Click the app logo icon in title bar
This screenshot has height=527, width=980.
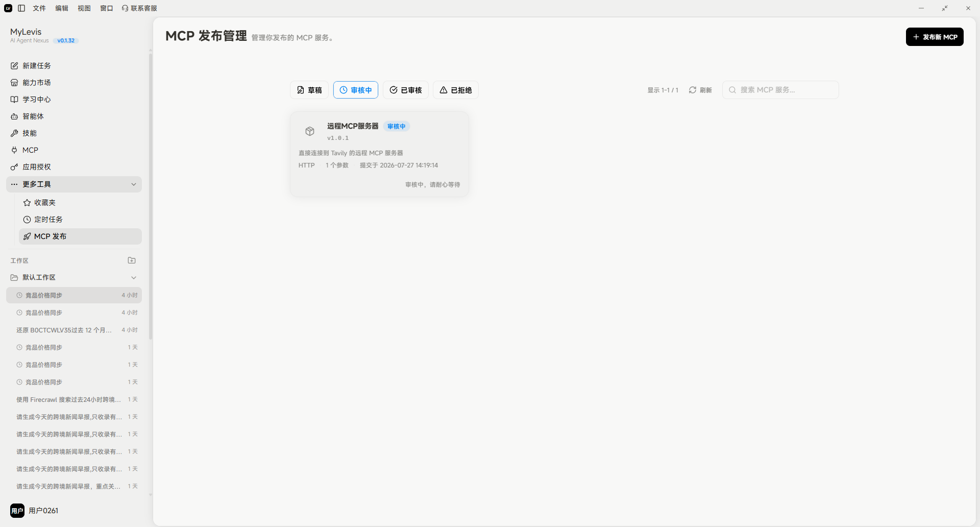pyautogui.click(x=8, y=8)
